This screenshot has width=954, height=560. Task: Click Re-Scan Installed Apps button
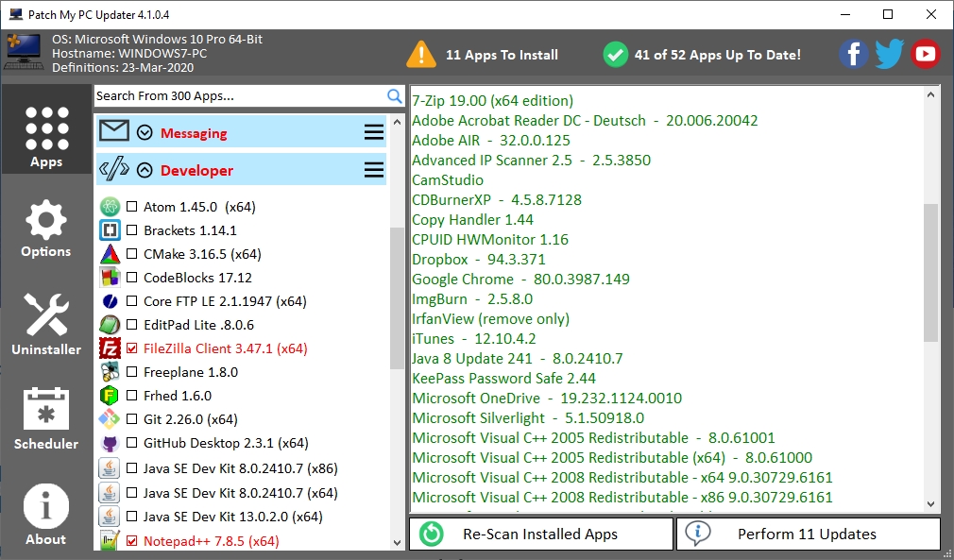(540, 534)
